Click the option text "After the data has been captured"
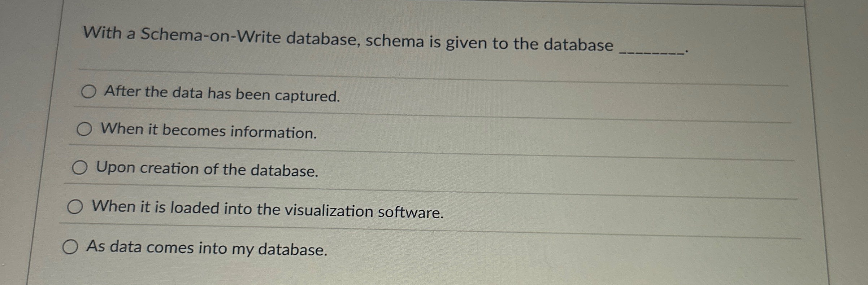This screenshot has height=285, width=868. (x=221, y=95)
